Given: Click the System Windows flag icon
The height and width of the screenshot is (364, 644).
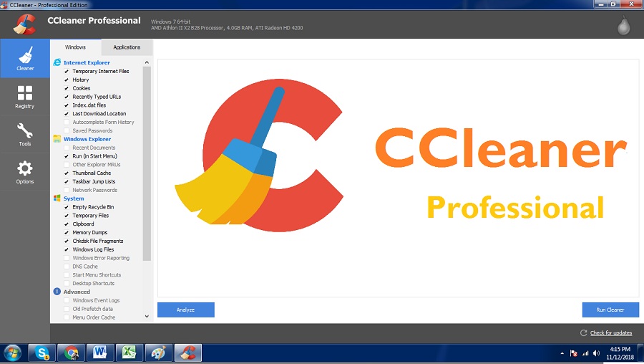Looking at the screenshot, I should (57, 198).
